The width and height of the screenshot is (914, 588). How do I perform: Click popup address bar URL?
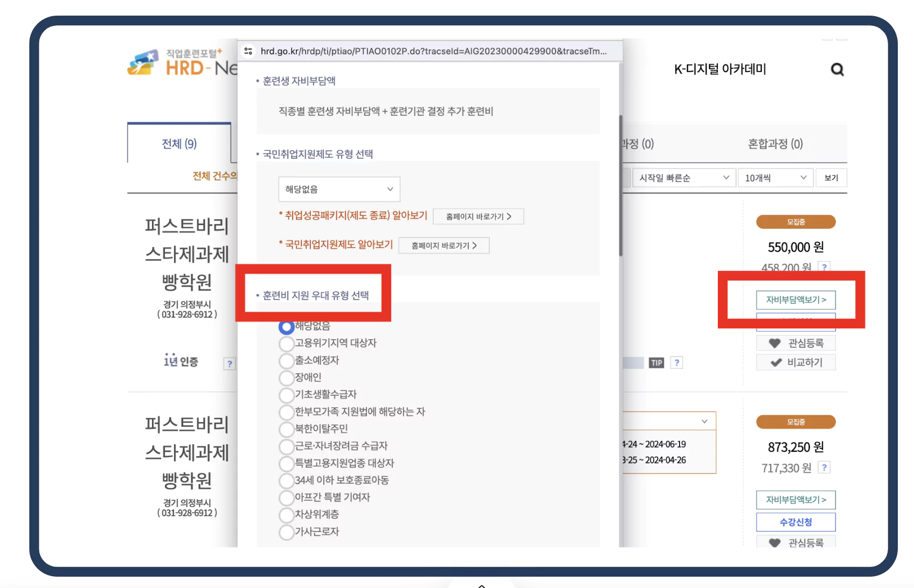(433, 51)
